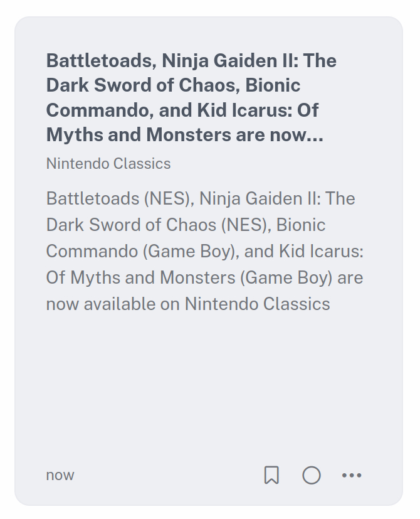This screenshot has width=420, height=519.
Task: Bookmark the Battletoads article
Action: click(271, 475)
